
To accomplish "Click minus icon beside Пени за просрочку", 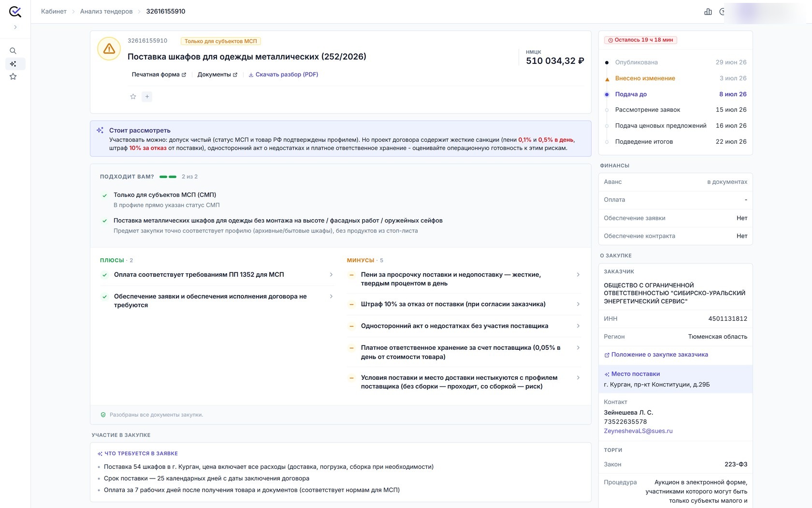I will click(x=351, y=275).
